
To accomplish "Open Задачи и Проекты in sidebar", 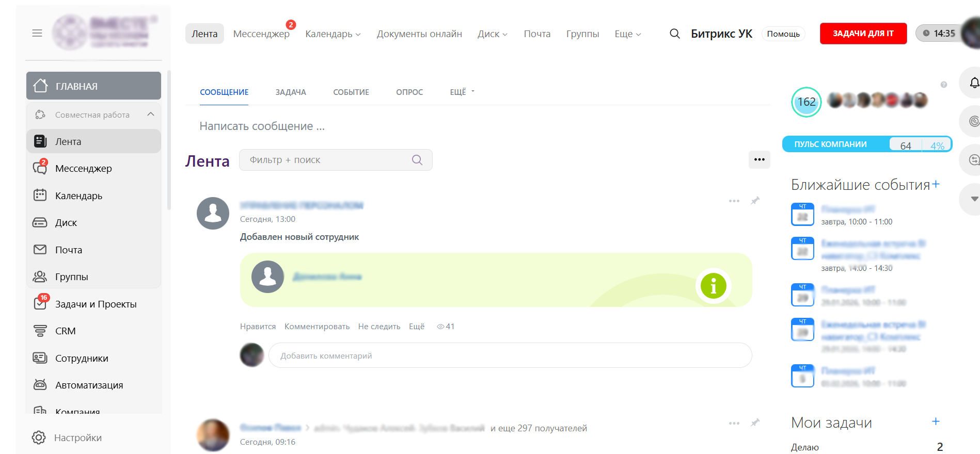I will coord(96,304).
